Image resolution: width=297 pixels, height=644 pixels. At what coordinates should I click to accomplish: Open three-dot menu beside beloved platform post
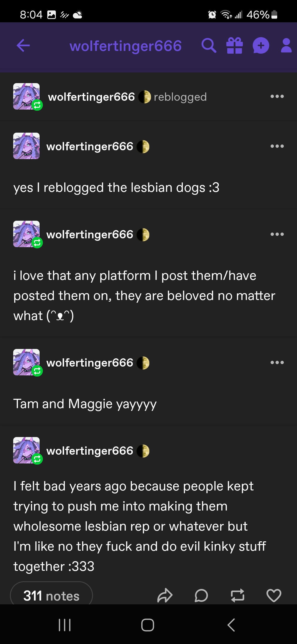coord(277,234)
